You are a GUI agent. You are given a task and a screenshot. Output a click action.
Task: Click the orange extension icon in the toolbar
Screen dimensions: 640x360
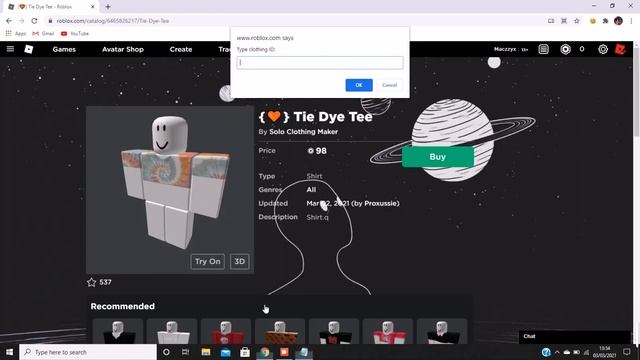click(x=593, y=20)
